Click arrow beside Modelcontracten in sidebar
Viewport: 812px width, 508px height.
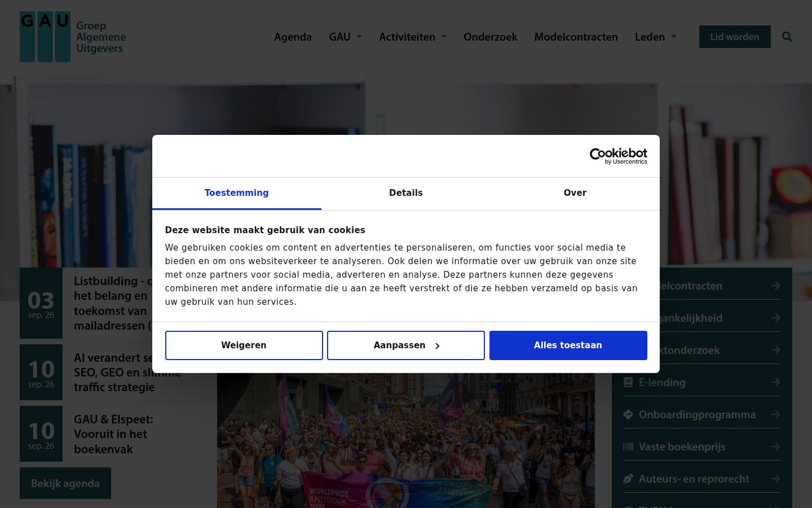coord(776,286)
